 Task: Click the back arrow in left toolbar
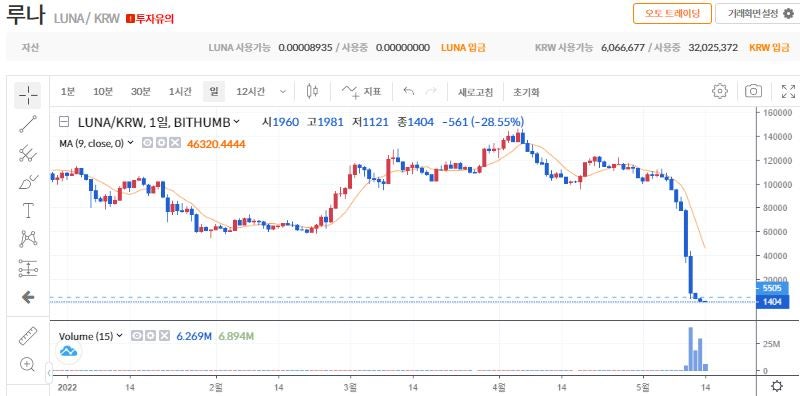28,298
